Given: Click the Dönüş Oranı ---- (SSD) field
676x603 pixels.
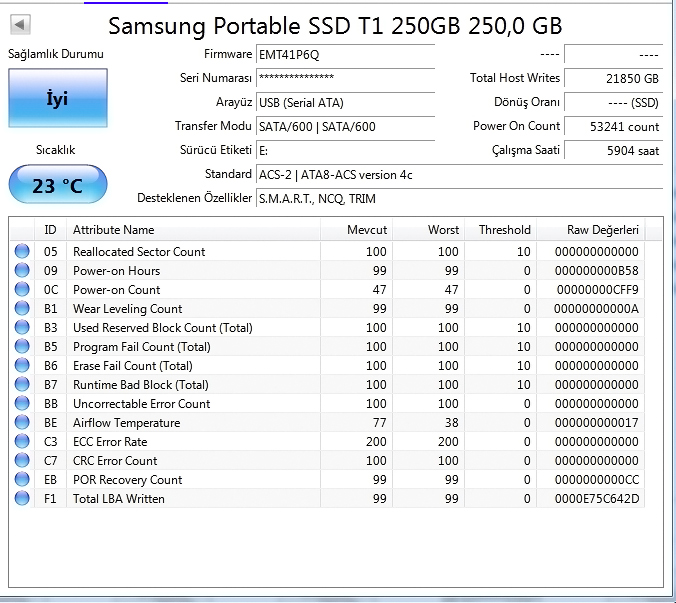Looking at the screenshot, I should point(613,103).
